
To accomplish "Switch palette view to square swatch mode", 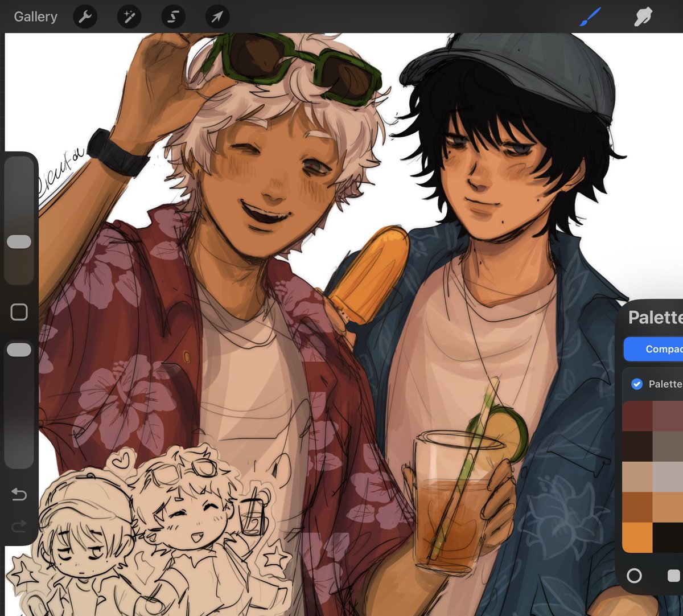I will (x=674, y=577).
